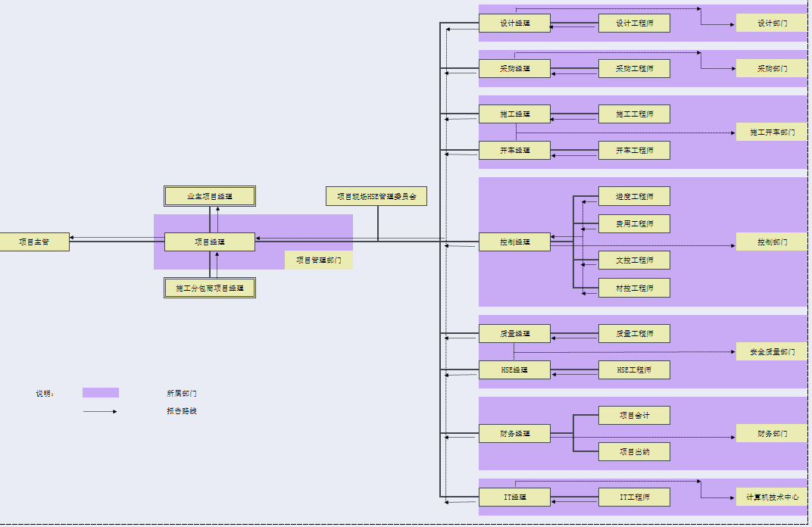This screenshot has height=527, width=812.
Task: Select the 业主项目经理 box
Action: click(x=210, y=196)
